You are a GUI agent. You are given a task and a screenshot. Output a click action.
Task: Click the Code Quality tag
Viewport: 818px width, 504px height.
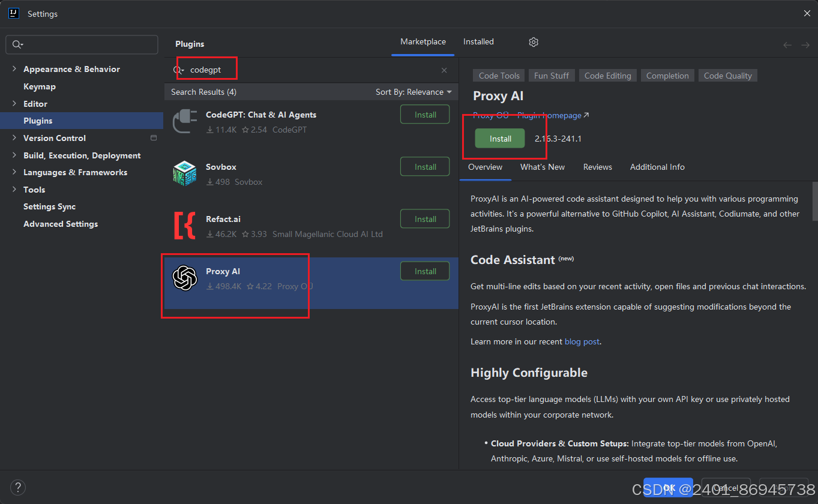[727, 76]
